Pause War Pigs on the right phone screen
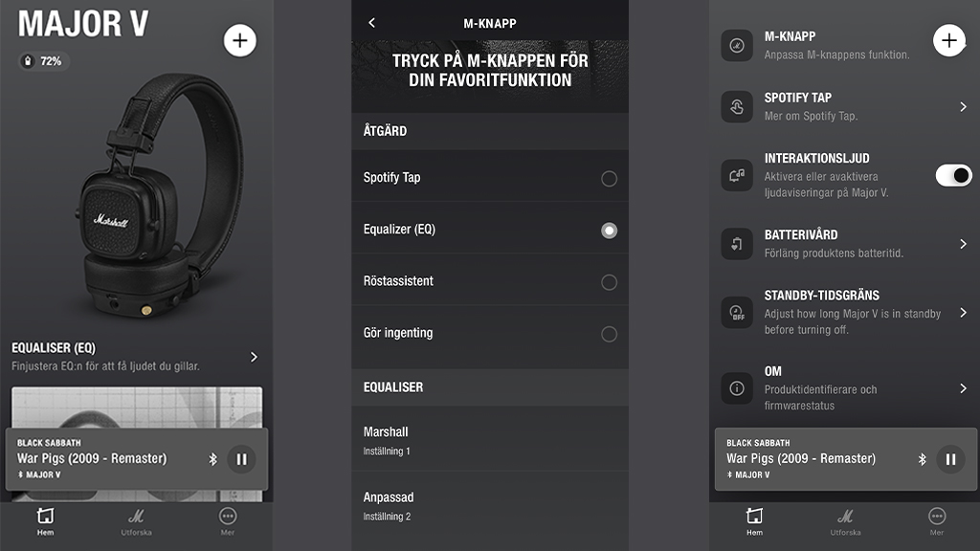980x551 pixels. point(950,459)
